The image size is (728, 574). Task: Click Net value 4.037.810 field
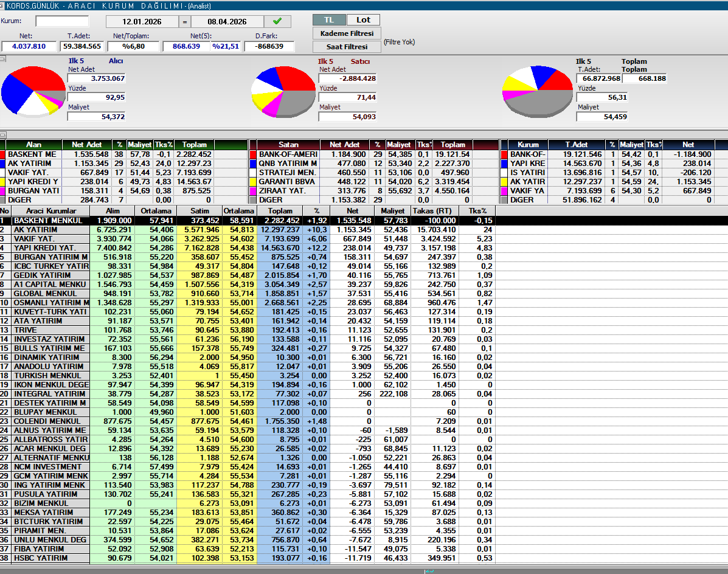point(29,46)
